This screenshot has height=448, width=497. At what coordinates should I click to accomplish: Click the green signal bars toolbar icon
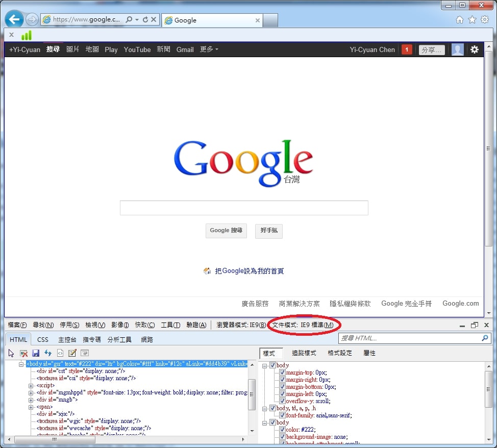(27, 35)
